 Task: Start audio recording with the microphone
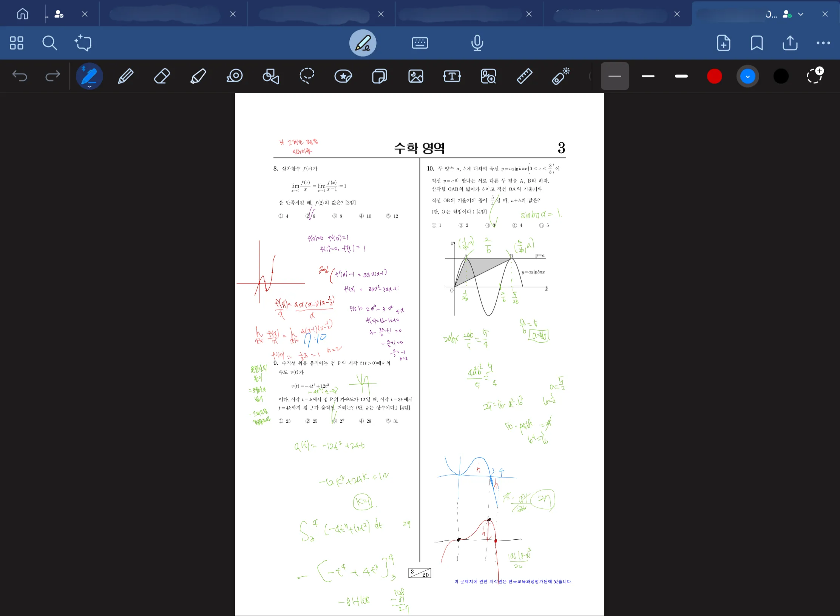[477, 43]
